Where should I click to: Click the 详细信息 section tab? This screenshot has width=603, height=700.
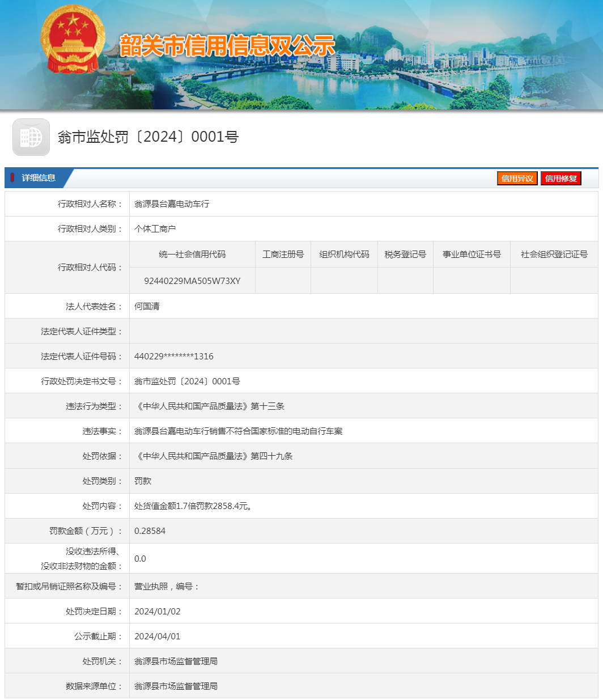pos(39,178)
